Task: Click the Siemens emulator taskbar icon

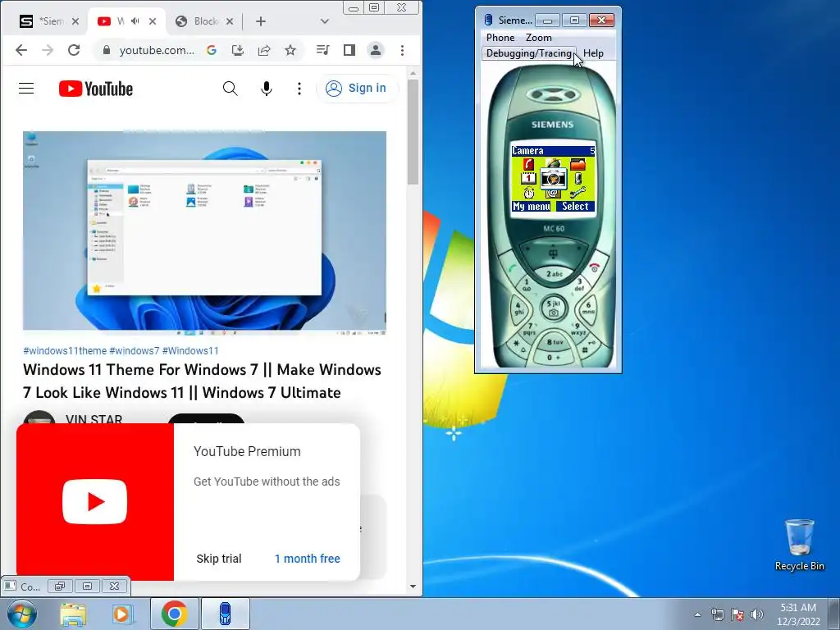Action: click(x=226, y=614)
